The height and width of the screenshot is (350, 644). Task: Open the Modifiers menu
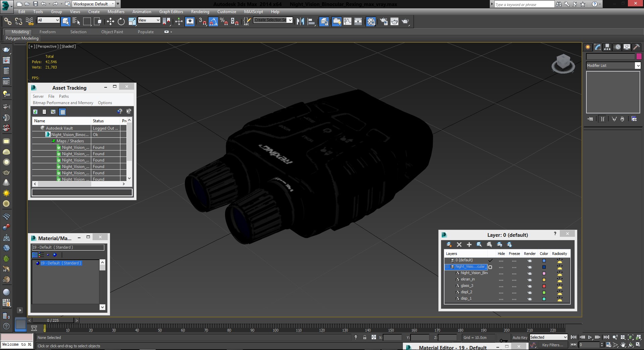point(116,12)
